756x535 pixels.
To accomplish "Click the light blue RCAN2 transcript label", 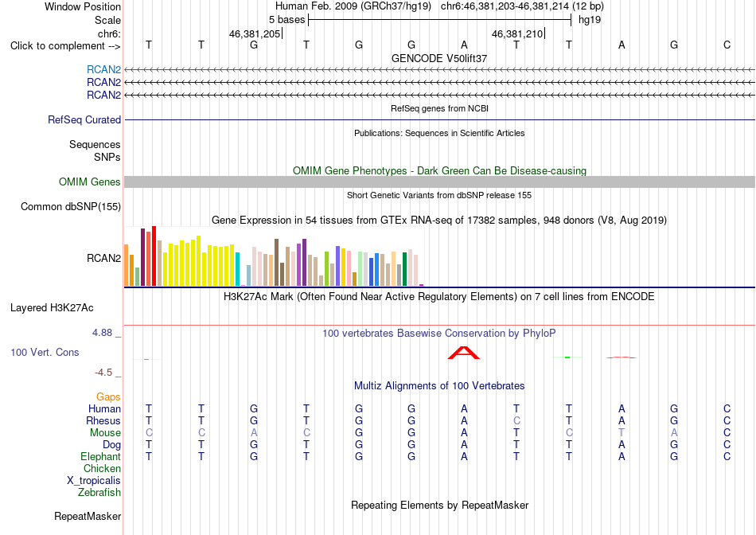I will [x=103, y=69].
